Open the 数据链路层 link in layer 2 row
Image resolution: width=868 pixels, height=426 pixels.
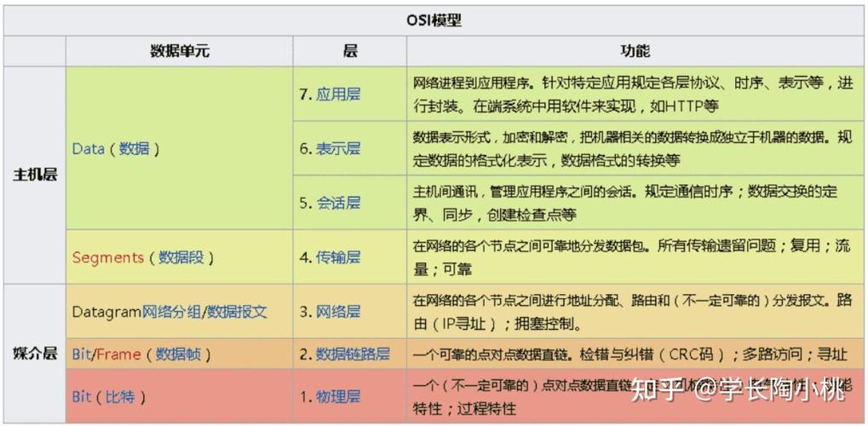point(353,354)
